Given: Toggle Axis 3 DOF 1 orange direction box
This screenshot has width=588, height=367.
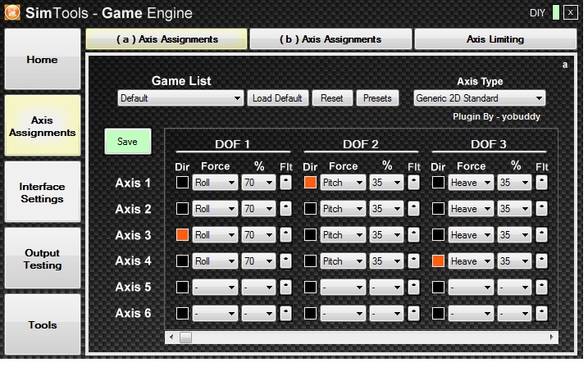Looking at the screenshot, I should [x=182, y=235].
